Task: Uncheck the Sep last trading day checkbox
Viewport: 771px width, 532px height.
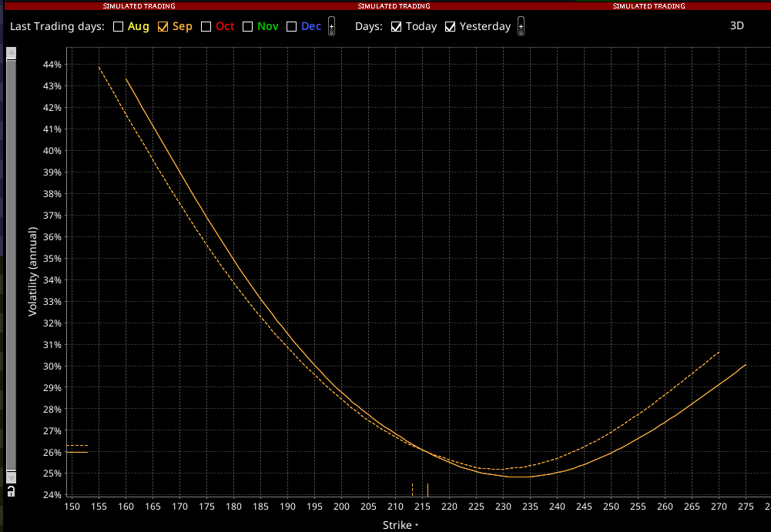Action: [163, 26]
